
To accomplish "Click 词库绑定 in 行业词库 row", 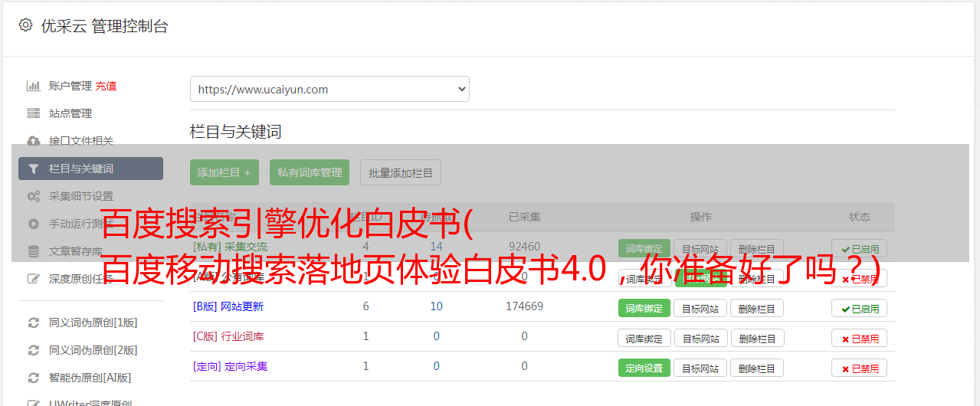I will 644,338.
